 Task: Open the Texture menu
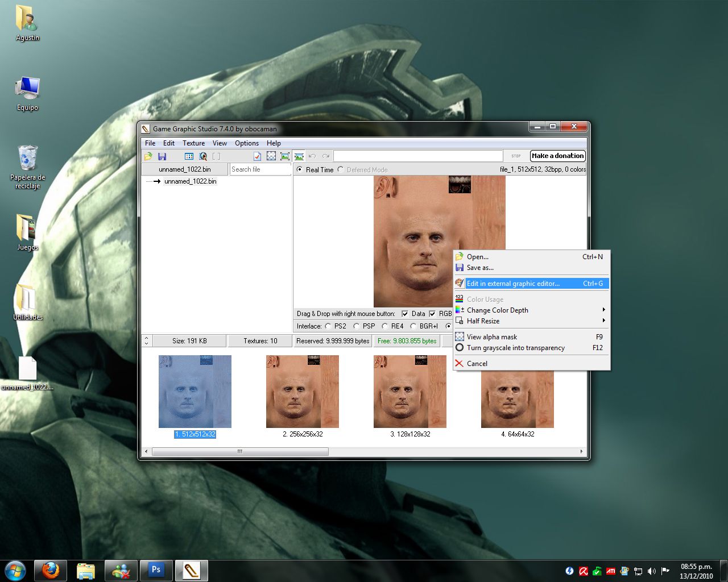(193, 143)
